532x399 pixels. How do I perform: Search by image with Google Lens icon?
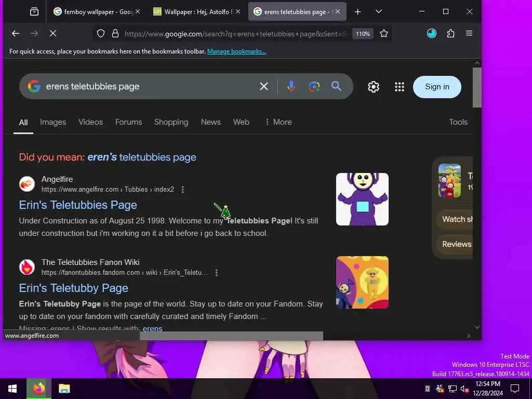[x=314, y=87]
